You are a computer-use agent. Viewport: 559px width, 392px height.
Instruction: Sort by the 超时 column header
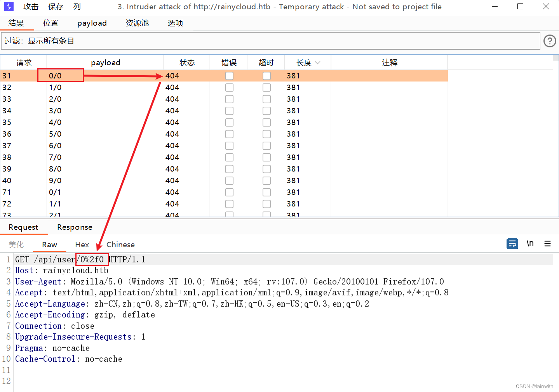[266, 62]
